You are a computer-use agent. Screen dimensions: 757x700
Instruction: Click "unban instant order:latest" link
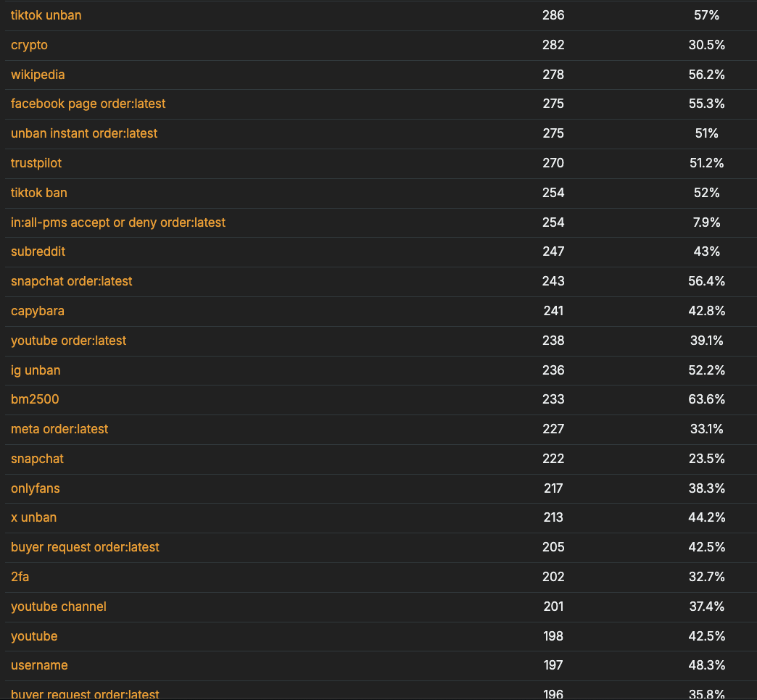(84, 133)
